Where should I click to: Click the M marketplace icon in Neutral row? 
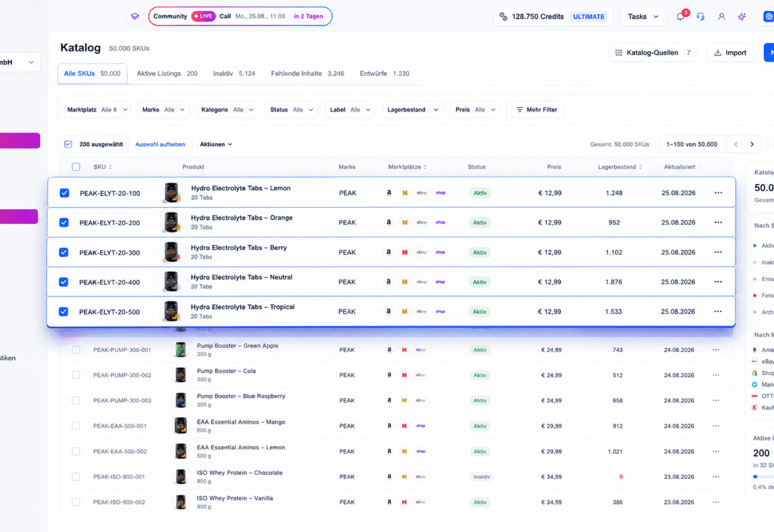point(405,282)
